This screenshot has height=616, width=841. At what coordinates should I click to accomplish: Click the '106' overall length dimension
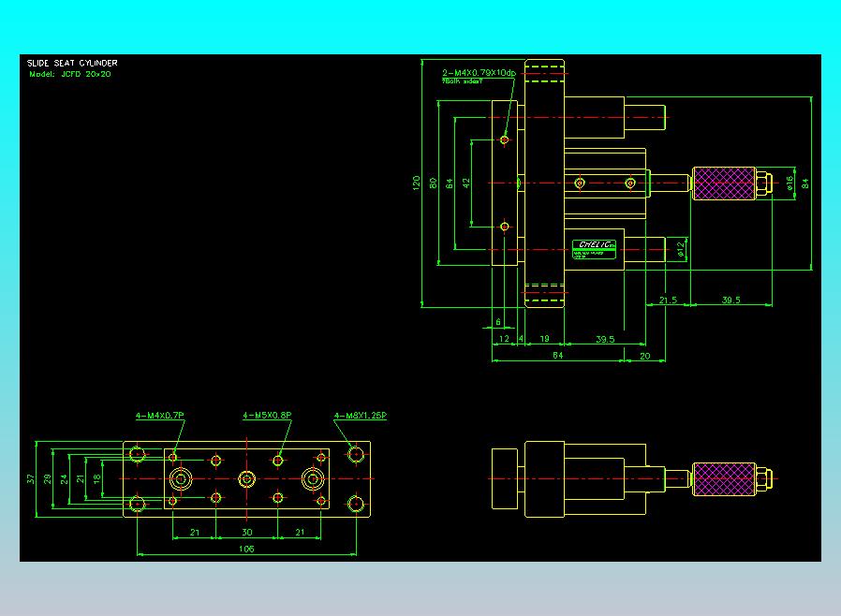246,549
